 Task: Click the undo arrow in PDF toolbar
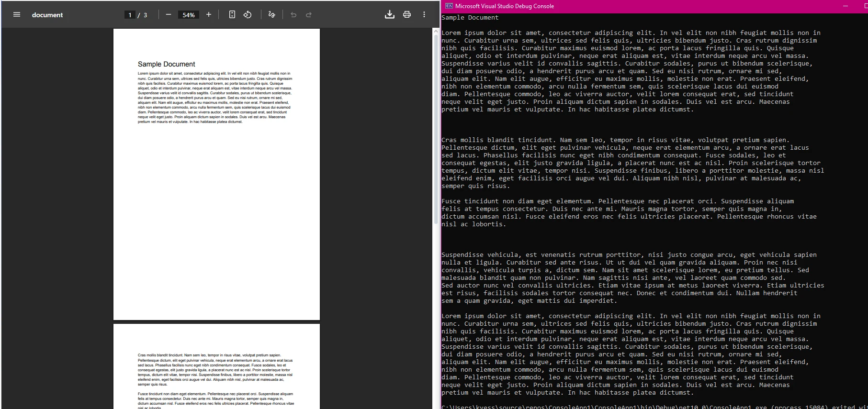(293, 15)
